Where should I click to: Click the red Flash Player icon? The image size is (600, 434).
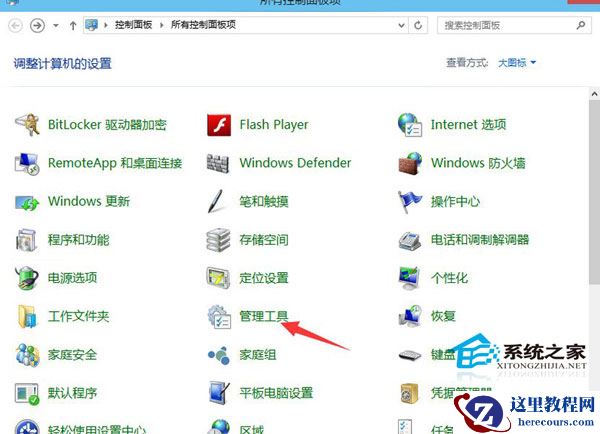219,125
